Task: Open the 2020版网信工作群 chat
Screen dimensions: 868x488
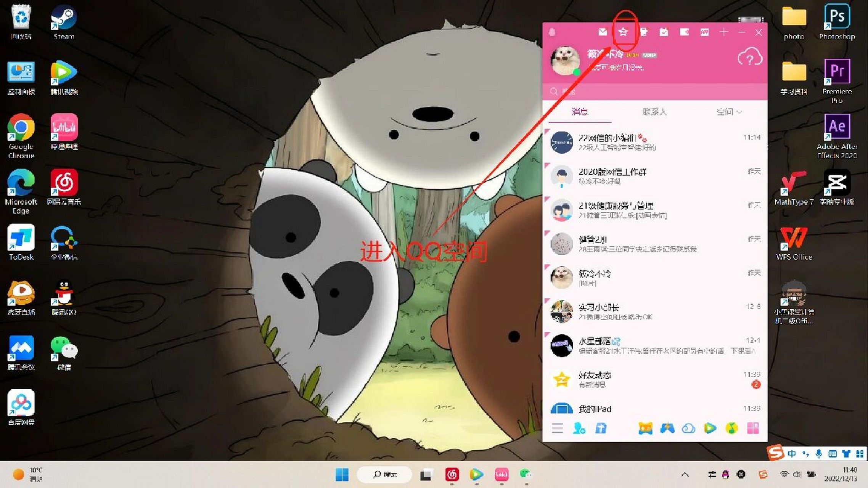Action: pos(655,176)
